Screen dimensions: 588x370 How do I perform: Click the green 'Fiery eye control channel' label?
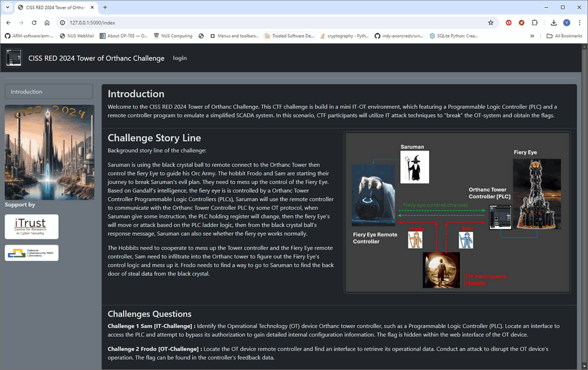coord(435,205)
